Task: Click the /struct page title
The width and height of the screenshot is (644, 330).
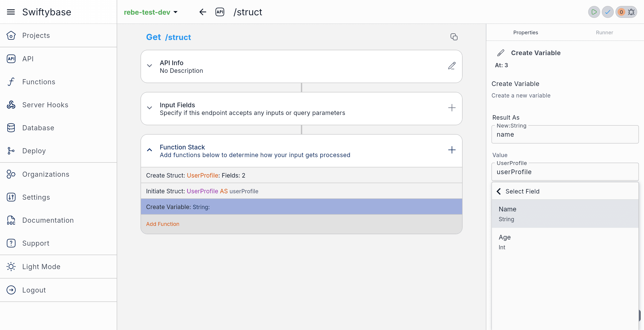Action: [x=248, y=12]
